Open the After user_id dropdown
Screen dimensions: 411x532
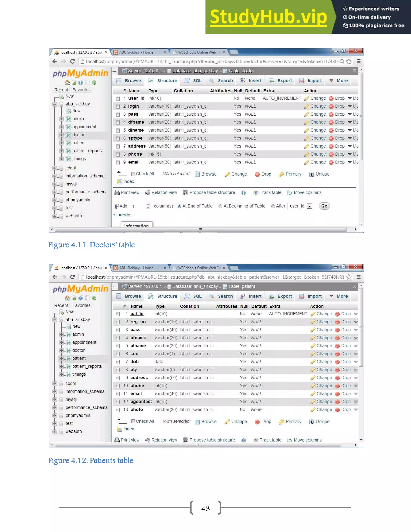click(x=300, y=206)
